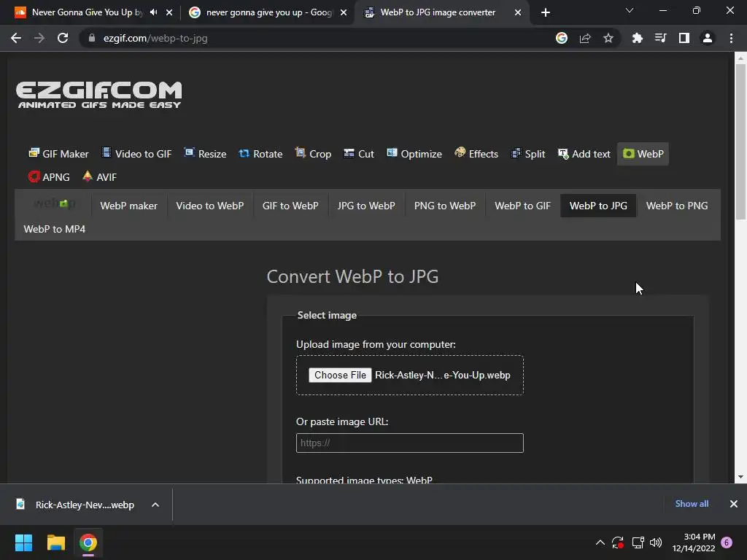Screen dimensions: 747x560
Task: Open the AVIF tool
Action: coord(99,177)
